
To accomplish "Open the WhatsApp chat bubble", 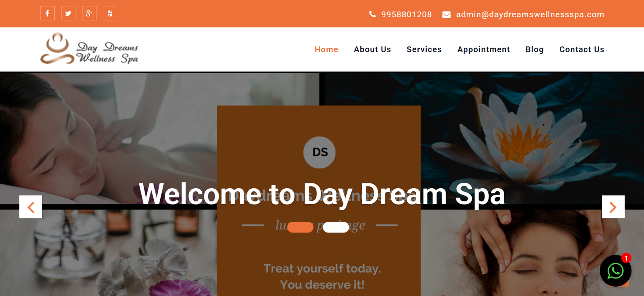I will tap(615, 271).
